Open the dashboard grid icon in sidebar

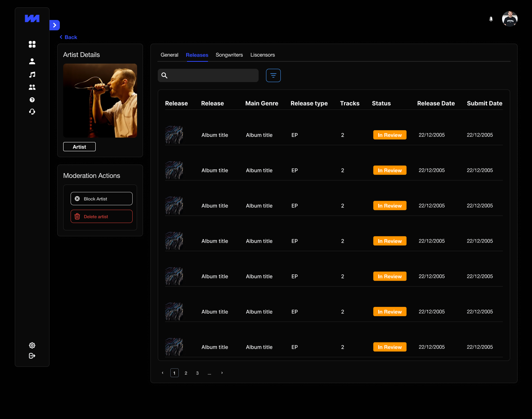pos(32,44)
